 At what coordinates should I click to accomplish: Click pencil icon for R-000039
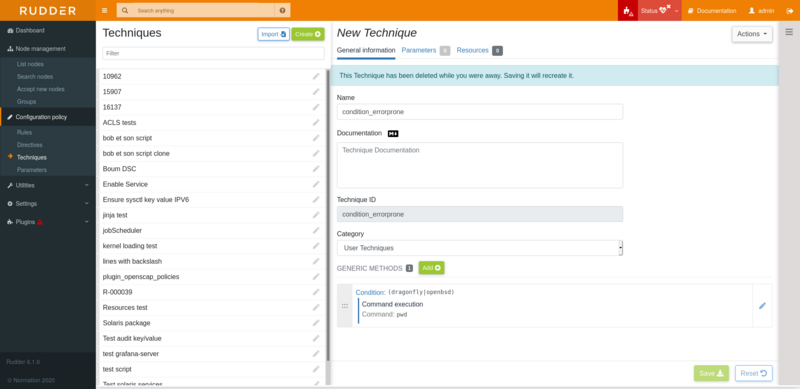[x=316, y=292]
